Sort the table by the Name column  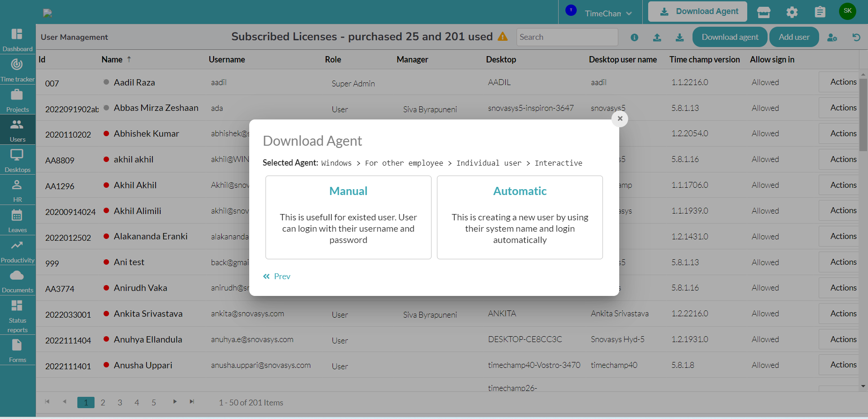[x=112, y=59]
